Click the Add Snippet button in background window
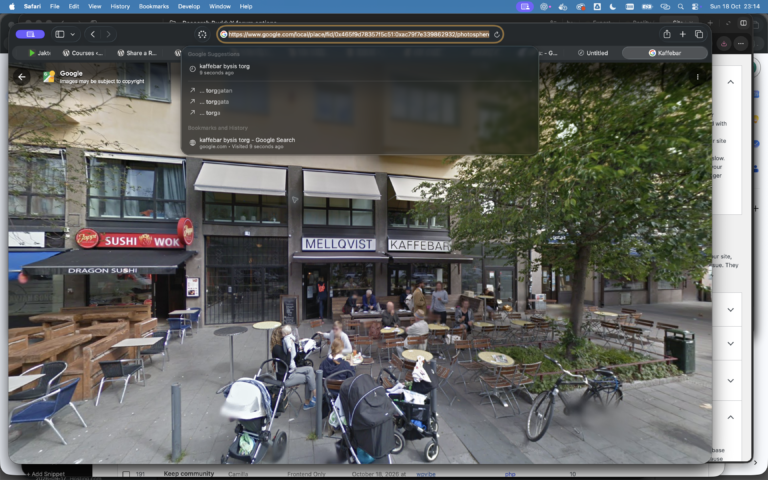The width and height of the screenshot is (768, 480). pos(46,474)
